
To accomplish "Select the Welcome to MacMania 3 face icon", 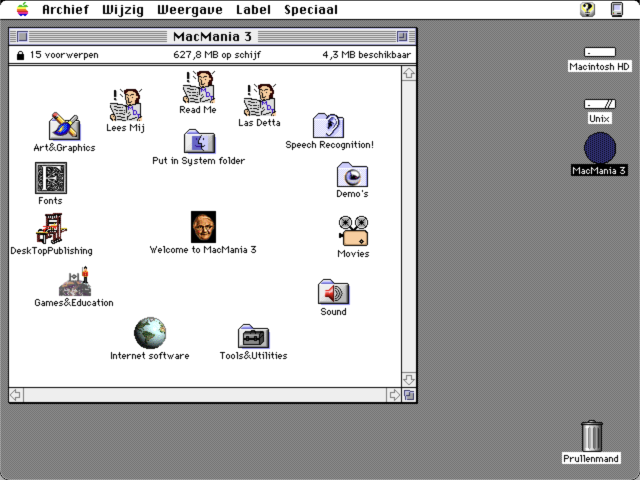I will pyautogui.click(x=203, y=227).
